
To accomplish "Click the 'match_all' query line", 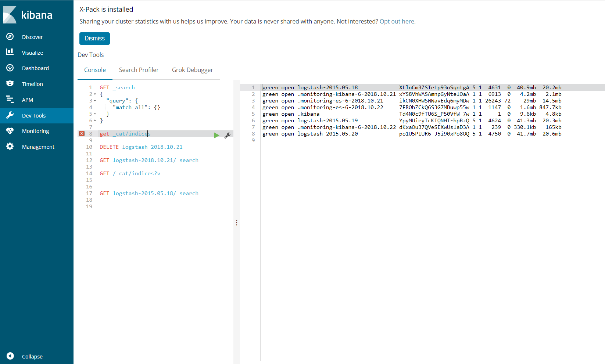I will click(136, 107).
